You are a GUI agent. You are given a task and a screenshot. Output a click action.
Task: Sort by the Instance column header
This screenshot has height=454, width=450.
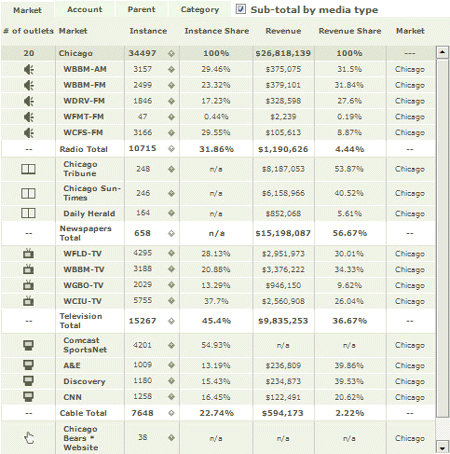148,31
